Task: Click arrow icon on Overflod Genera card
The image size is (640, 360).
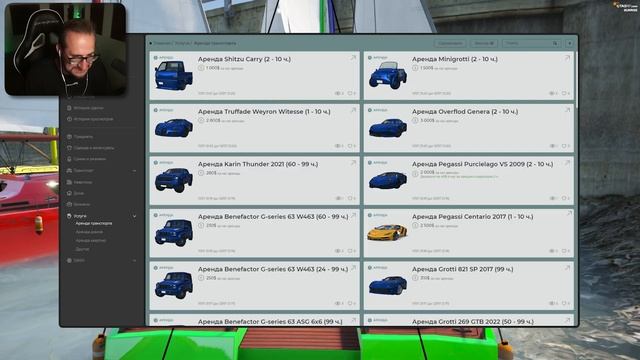Action: pyautogui.click(x=567, y=110)
